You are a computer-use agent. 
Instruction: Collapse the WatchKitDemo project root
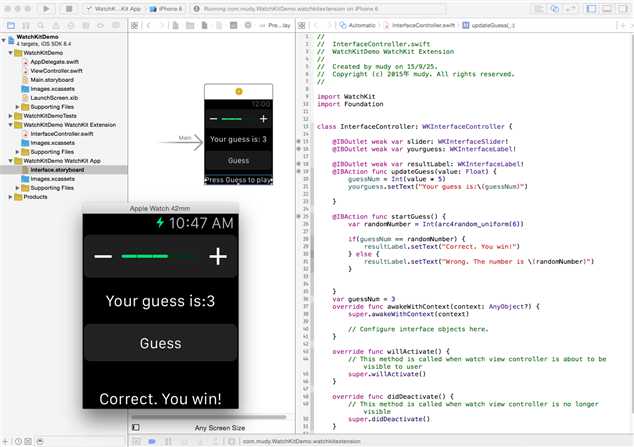4,40
